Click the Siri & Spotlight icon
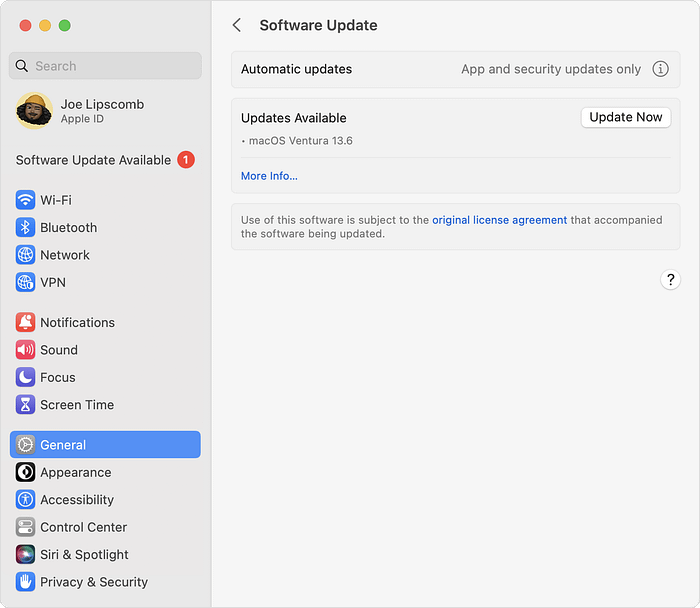 click(25, 554)
